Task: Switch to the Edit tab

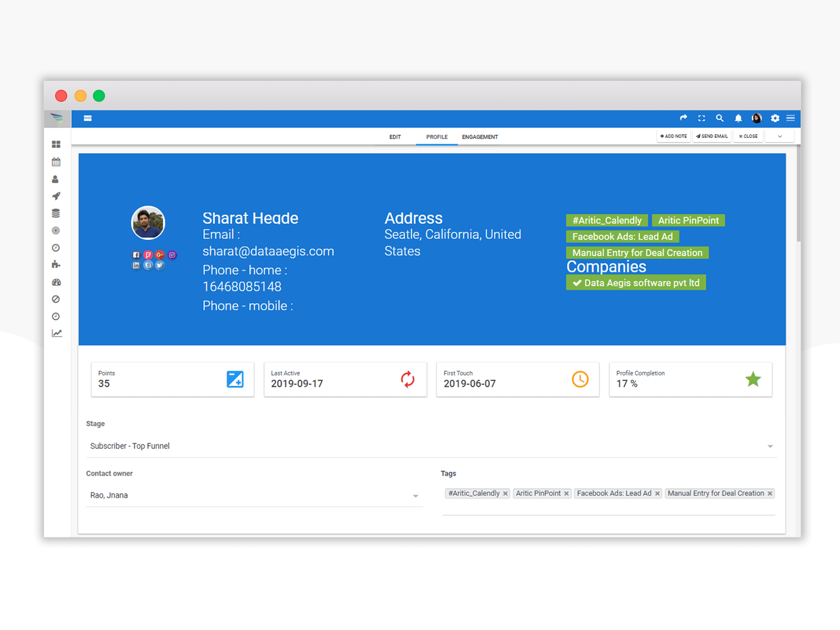Action: [x=395, y=137]
